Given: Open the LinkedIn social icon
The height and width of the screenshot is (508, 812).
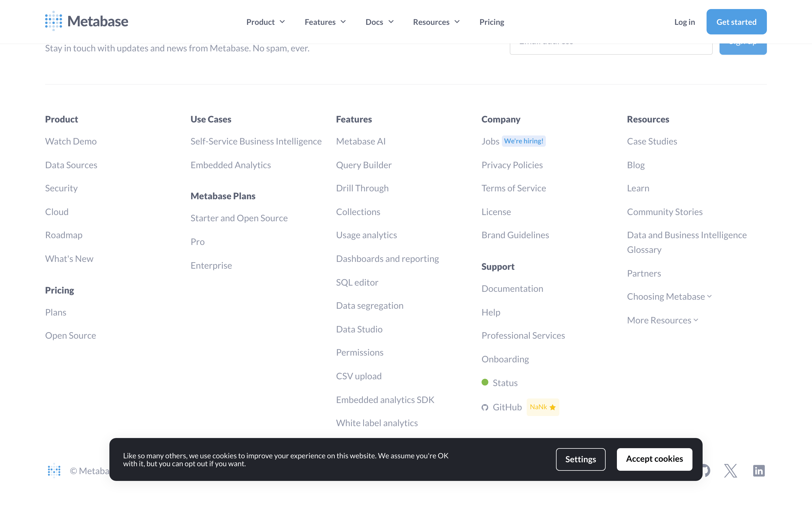Looking at the screenshot, I should pyautogui.click(x=759, y=471).
